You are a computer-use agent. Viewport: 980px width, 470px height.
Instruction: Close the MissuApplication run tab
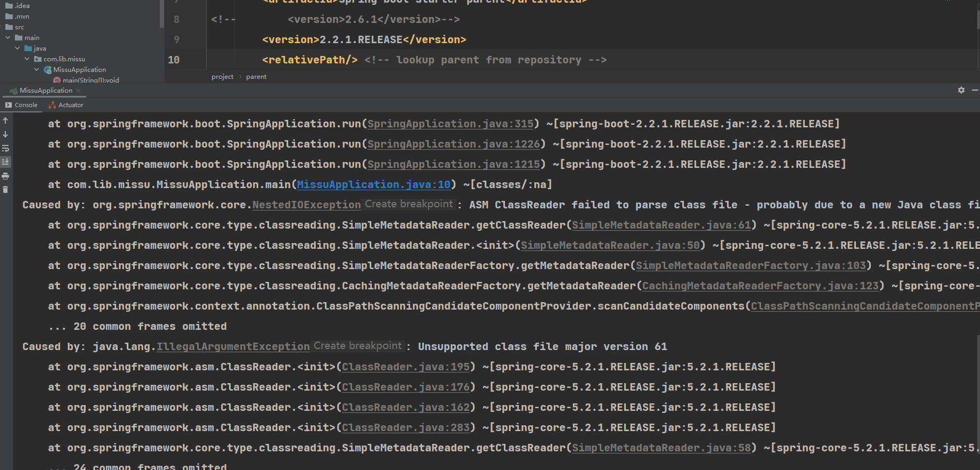(79, 91)
